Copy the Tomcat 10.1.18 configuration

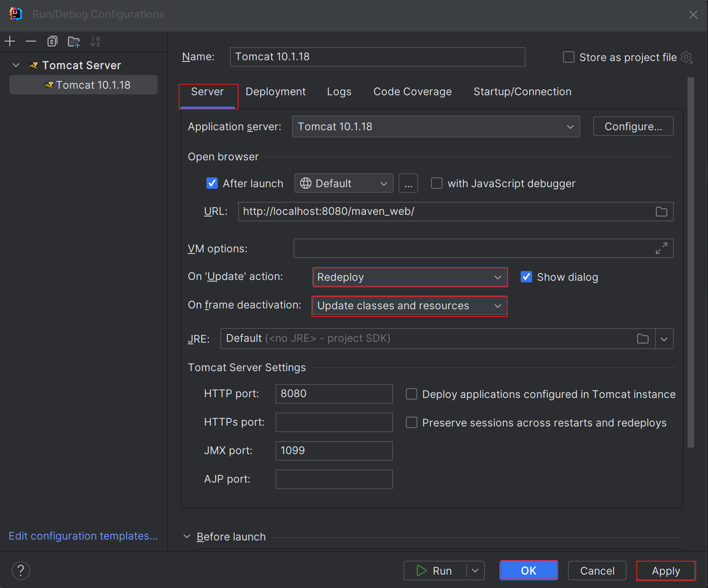tap(52, 41)
